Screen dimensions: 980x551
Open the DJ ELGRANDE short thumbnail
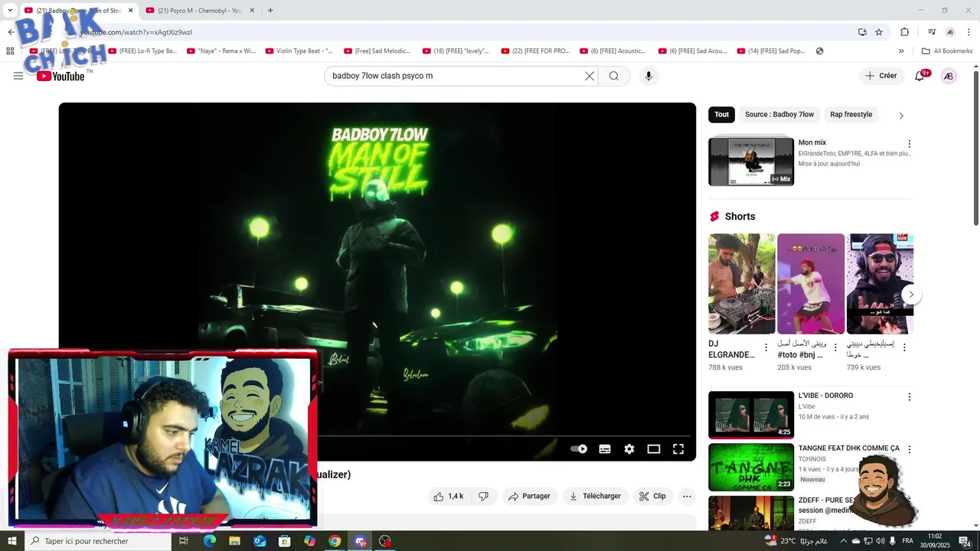[x=741, y=284]
